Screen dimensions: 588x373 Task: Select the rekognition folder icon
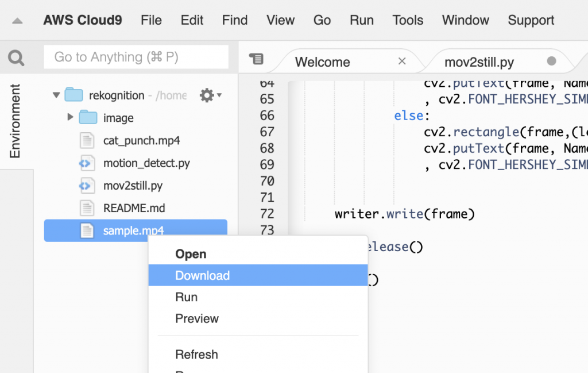pos(73,95)
